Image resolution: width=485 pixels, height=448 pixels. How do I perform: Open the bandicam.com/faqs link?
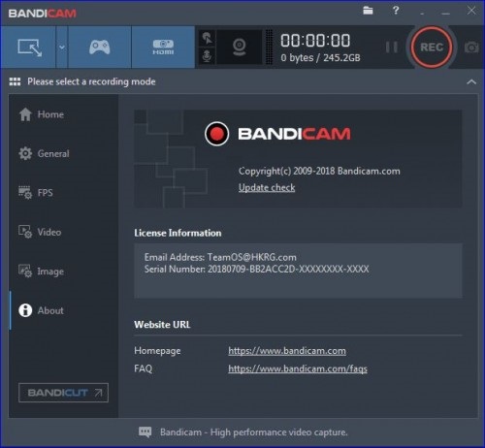point(298,368)
